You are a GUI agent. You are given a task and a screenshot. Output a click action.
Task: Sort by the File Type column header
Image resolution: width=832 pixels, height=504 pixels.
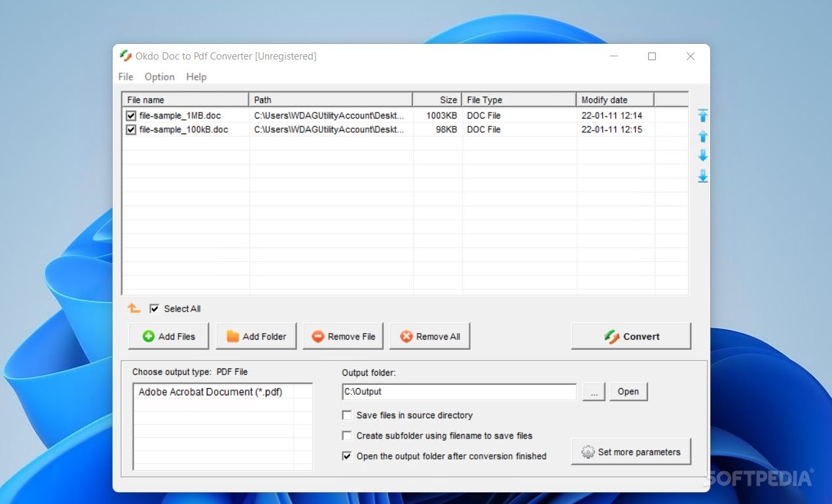(x=519, y=99)
